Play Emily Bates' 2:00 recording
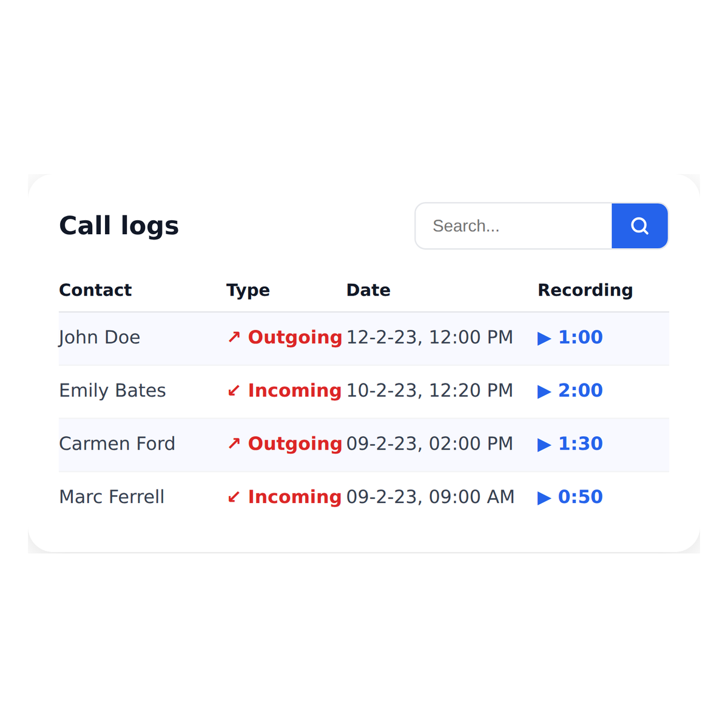 point(570,391)
